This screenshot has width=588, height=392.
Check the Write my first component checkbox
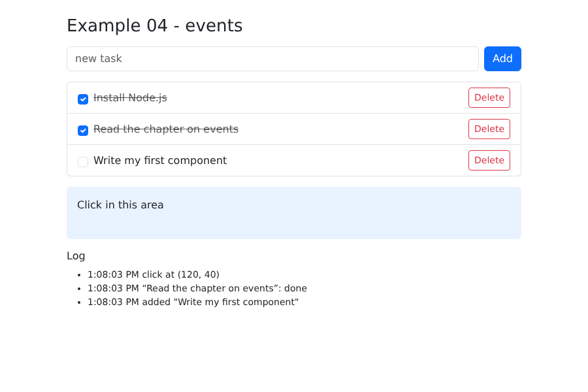(x=83, y=161)
